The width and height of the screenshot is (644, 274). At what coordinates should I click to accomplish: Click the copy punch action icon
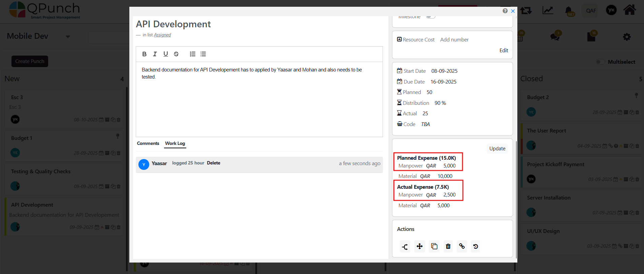pos(434,246)
